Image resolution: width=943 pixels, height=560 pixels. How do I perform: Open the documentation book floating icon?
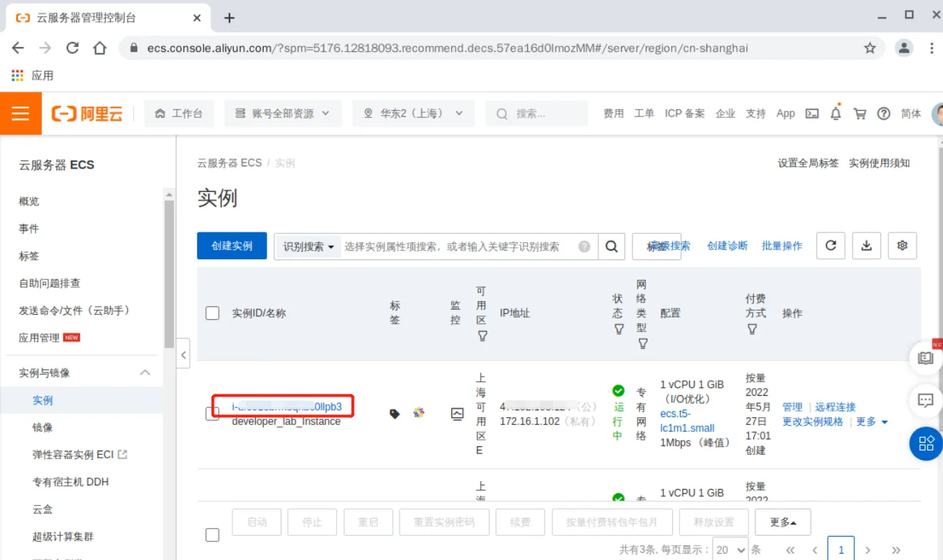[925, 359]
